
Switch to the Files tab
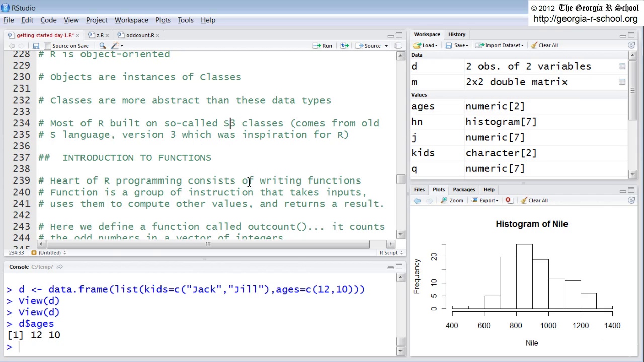coord(419,190)
